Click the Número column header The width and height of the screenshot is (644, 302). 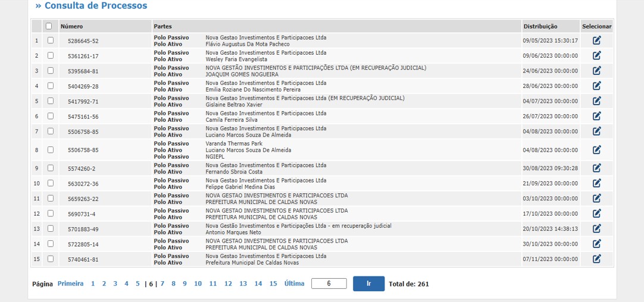pos(71,26)
